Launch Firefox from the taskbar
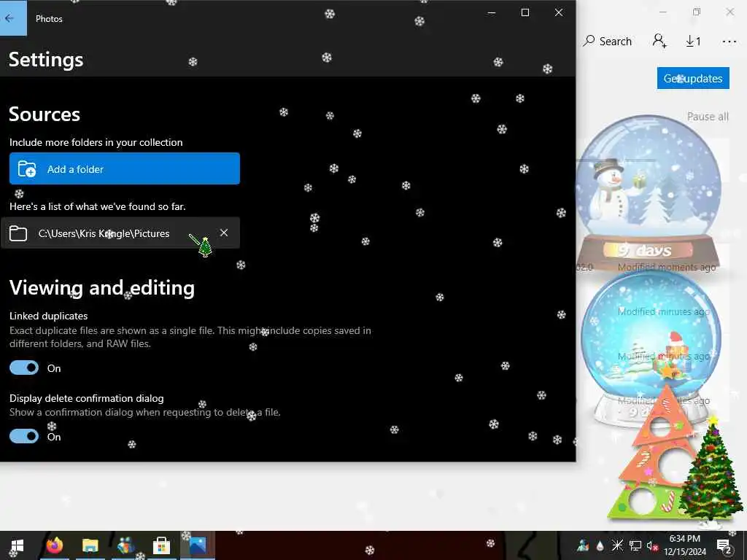This screenshot has height=560, width=747. pos(55,545)
